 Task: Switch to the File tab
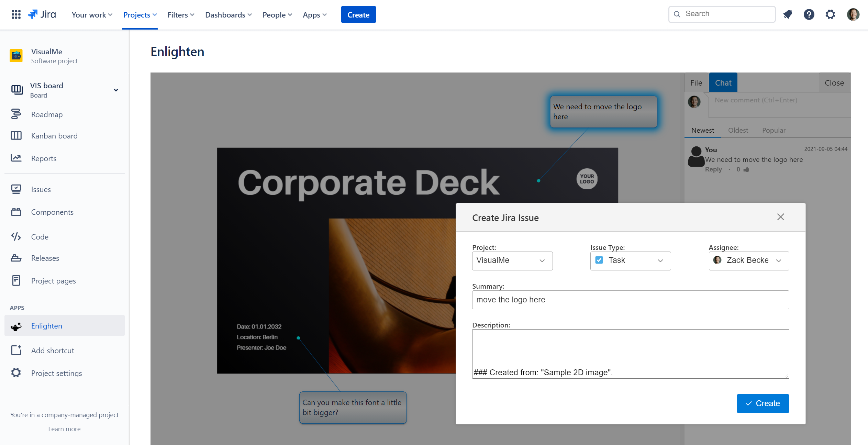[696, 83]
